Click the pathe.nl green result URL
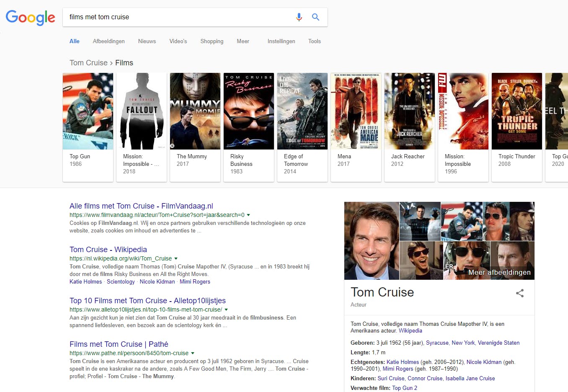Screen dimensions: 568x392 pos(129,353)
